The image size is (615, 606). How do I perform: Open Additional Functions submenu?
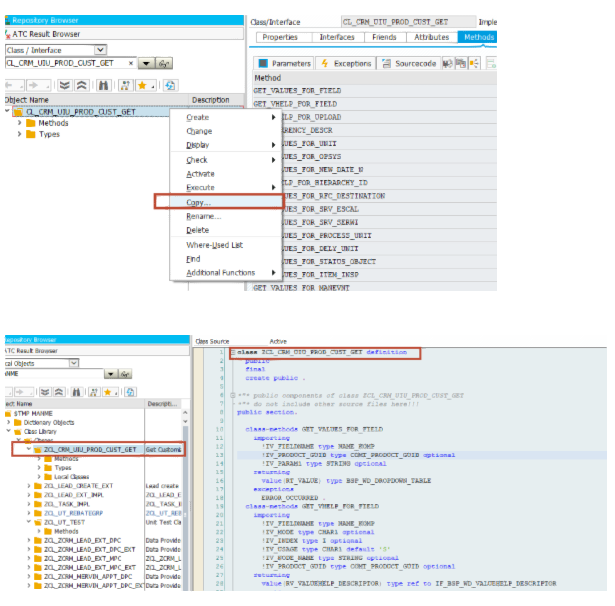pyautogui.click(x=226, y=273)
